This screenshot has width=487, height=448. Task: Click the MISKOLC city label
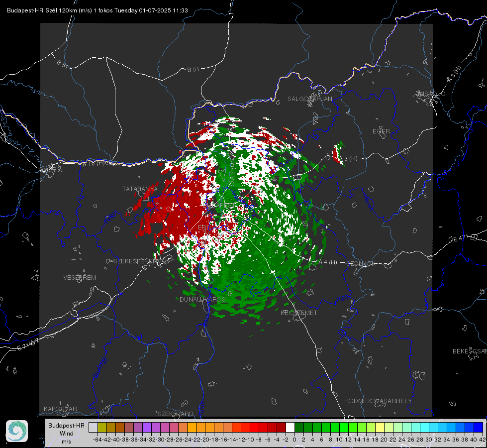point(431,94)
